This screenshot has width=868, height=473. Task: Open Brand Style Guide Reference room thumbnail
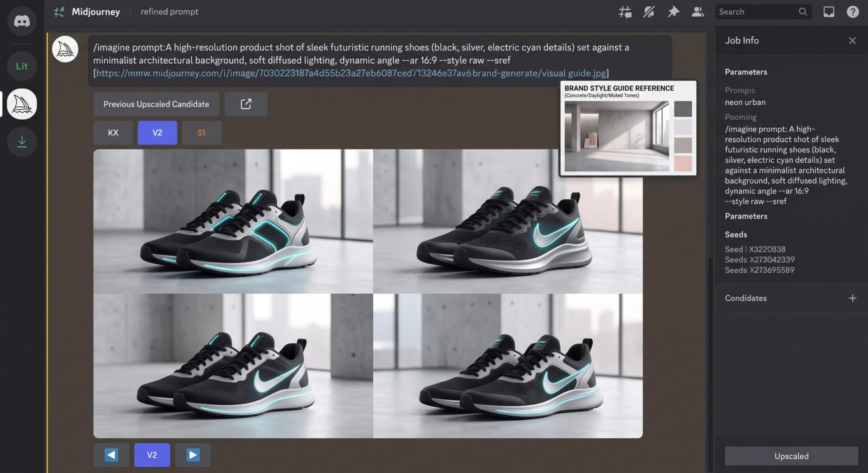pos(617,136)
